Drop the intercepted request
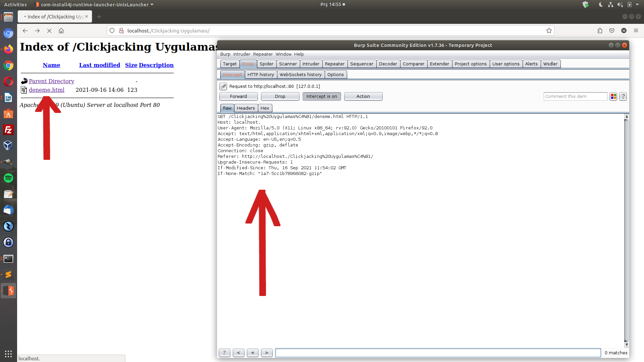The width and height of the screenshot is (644, 362). (280, 97)
